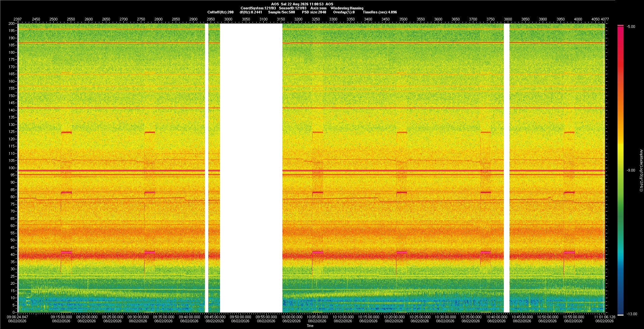Click the large white data gap region

click(251, 168)
